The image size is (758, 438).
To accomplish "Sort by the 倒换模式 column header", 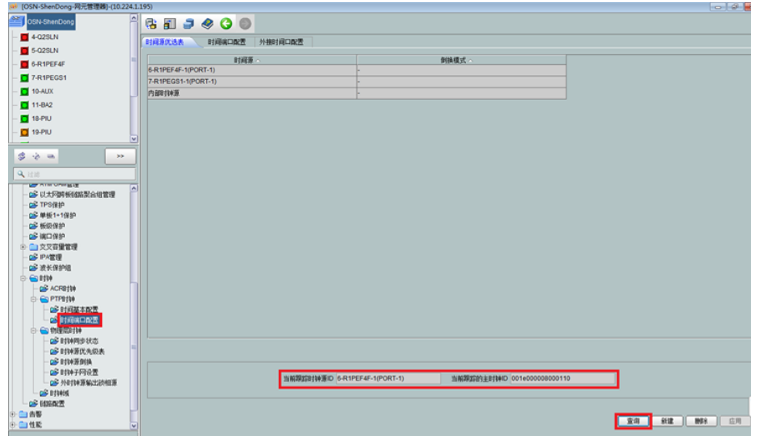I will click(461, 60).
